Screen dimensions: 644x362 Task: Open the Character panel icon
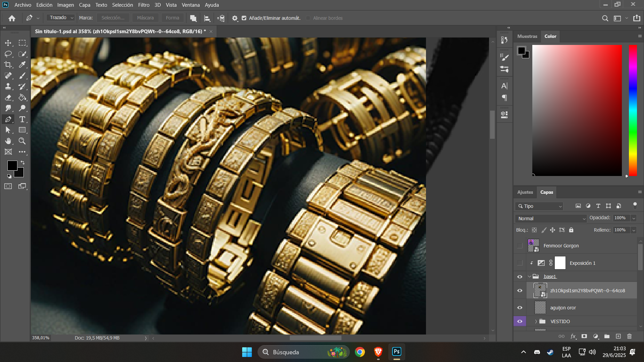[504, 86]
